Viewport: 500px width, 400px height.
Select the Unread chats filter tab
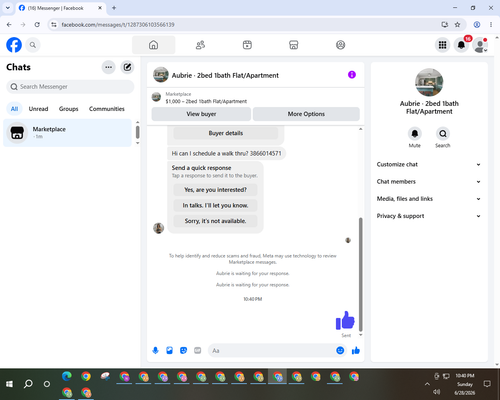(38, 109)
